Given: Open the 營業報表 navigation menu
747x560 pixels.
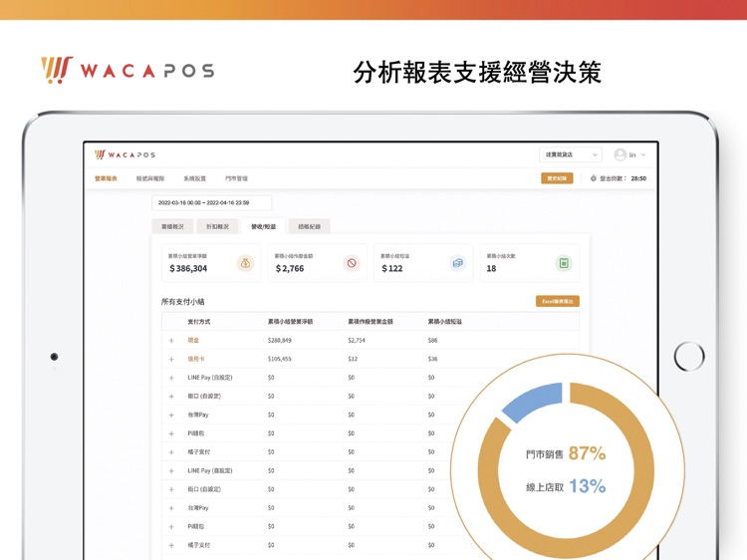Looking at the screenshot, I should pyautogui.click(x=106, y=178).
